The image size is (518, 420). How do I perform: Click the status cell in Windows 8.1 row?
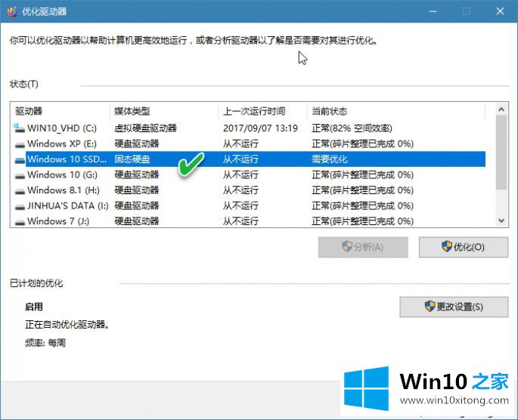(x=362, y=190)
